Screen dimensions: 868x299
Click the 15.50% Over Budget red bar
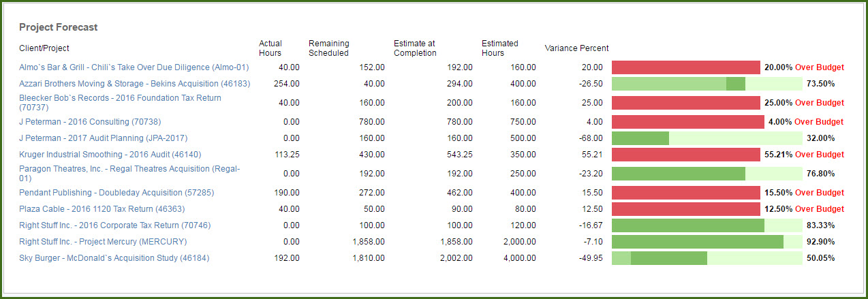[686, 193]
